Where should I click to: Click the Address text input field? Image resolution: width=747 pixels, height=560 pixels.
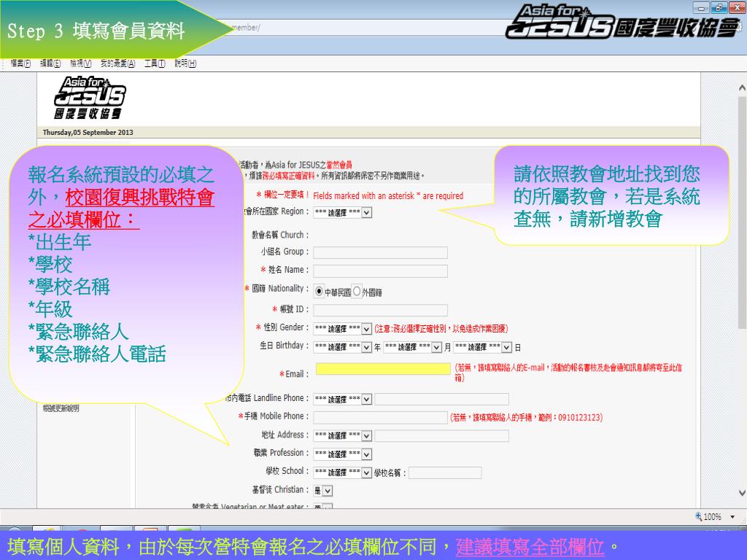click(441, 436)
